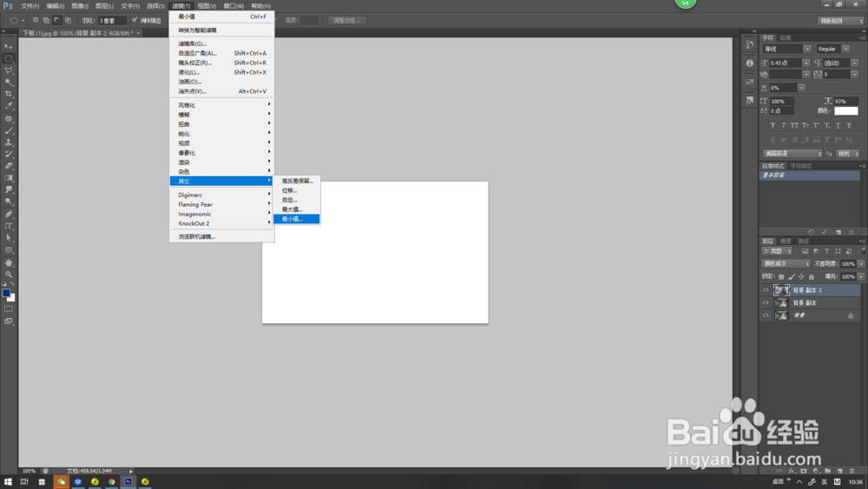Viewport: 868px width, 489px height.
Task: Click the text color white swatch
Action: (845, 111)
